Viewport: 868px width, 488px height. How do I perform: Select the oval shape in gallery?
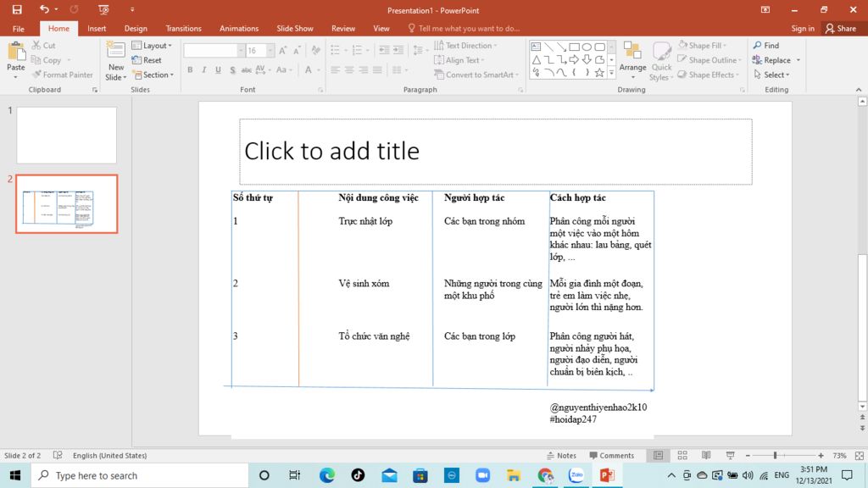coord(587,47)
